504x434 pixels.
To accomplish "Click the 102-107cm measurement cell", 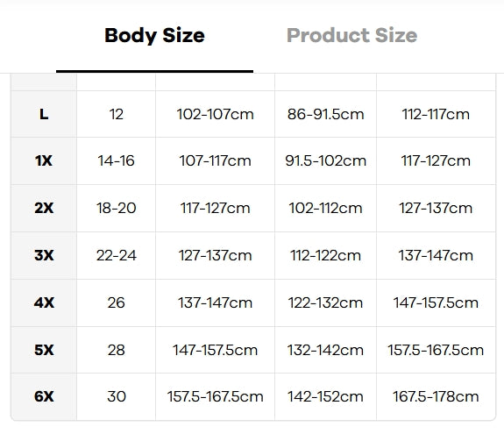I will 215,114.
